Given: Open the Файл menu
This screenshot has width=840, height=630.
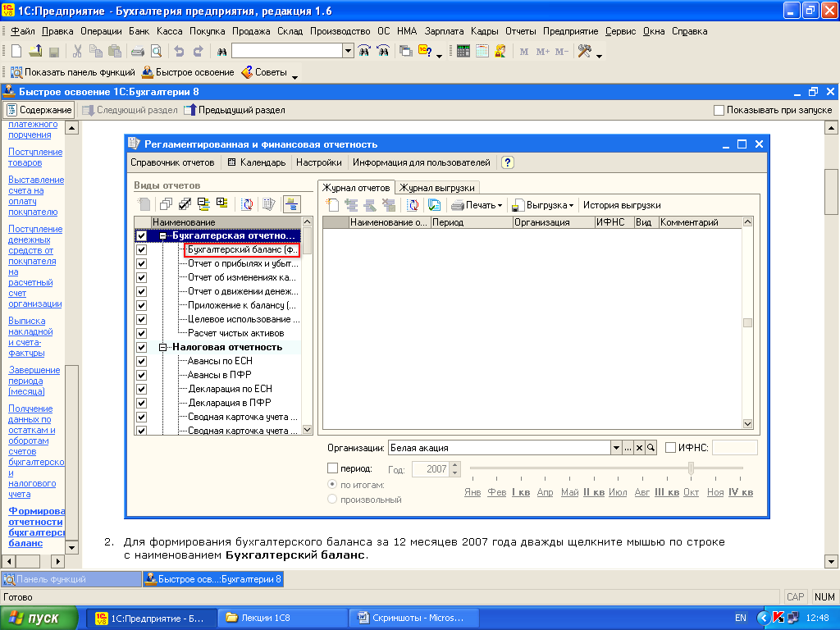Looking at the screenshot, I should pyautogui.click(x=22, y=31).
